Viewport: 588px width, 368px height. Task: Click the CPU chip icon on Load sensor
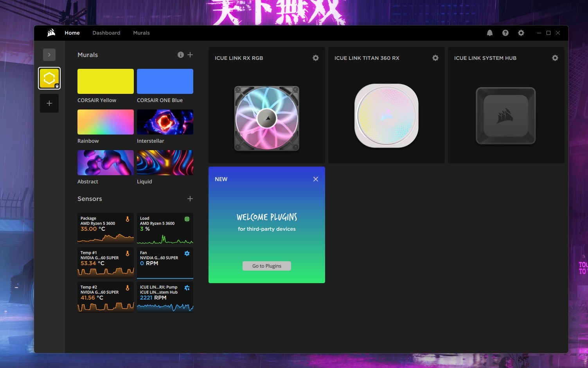(x=187, y=219)
